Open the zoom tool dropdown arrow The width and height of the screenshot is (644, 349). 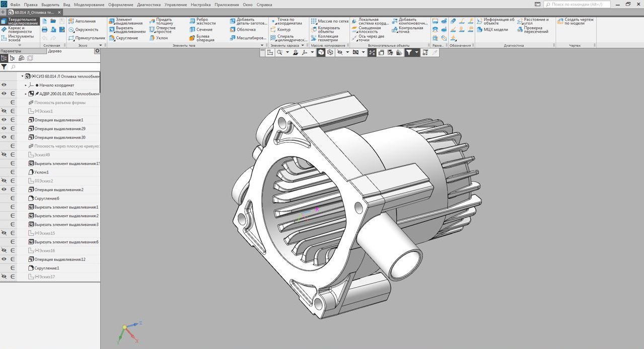point(288,52)
